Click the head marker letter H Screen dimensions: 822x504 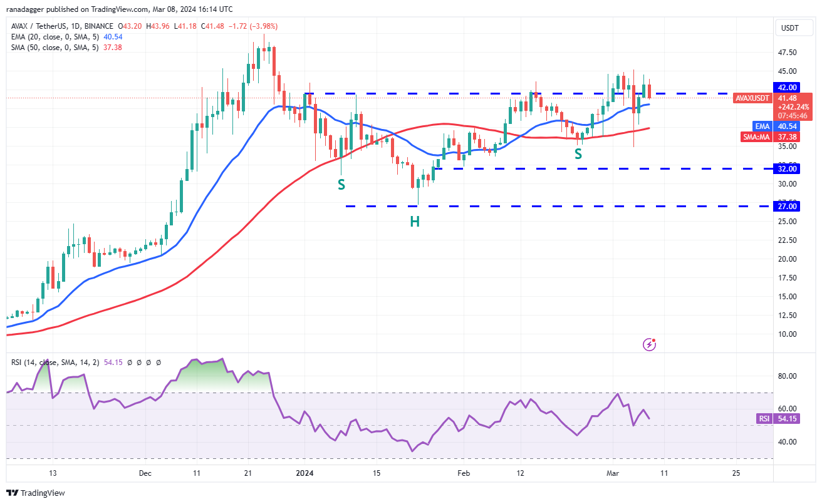click(415, 221)
